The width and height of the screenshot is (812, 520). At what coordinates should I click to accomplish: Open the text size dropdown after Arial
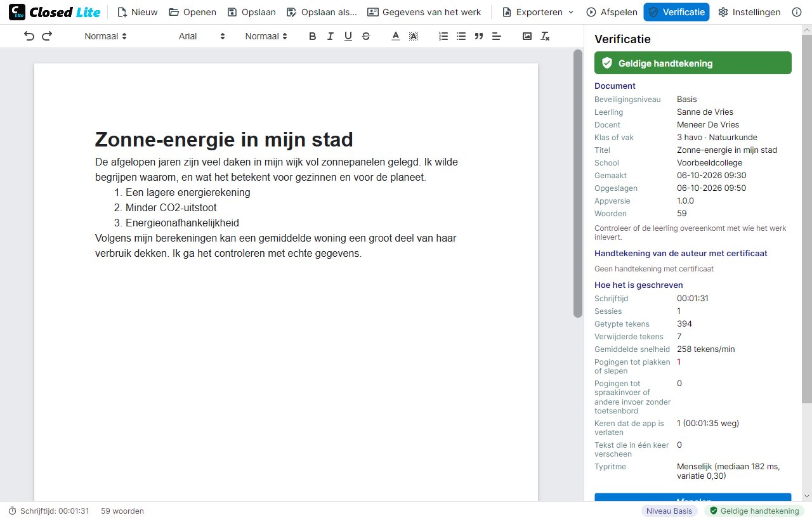(x=266, y=36)
